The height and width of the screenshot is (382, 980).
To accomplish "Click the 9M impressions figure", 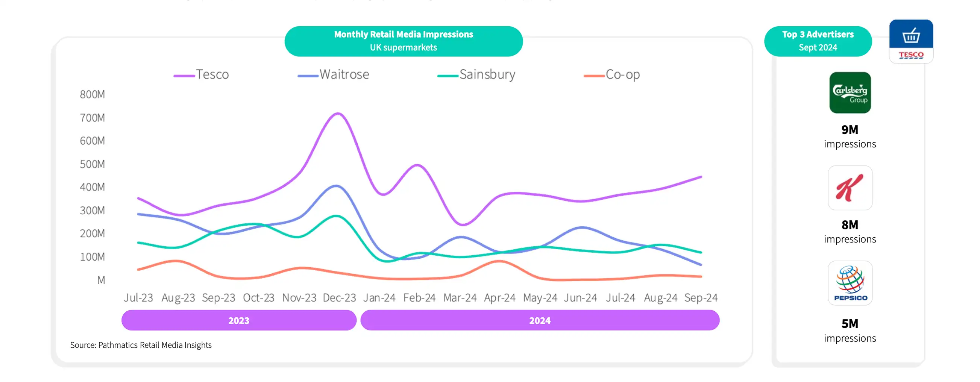I will click(x=850, y=136).
